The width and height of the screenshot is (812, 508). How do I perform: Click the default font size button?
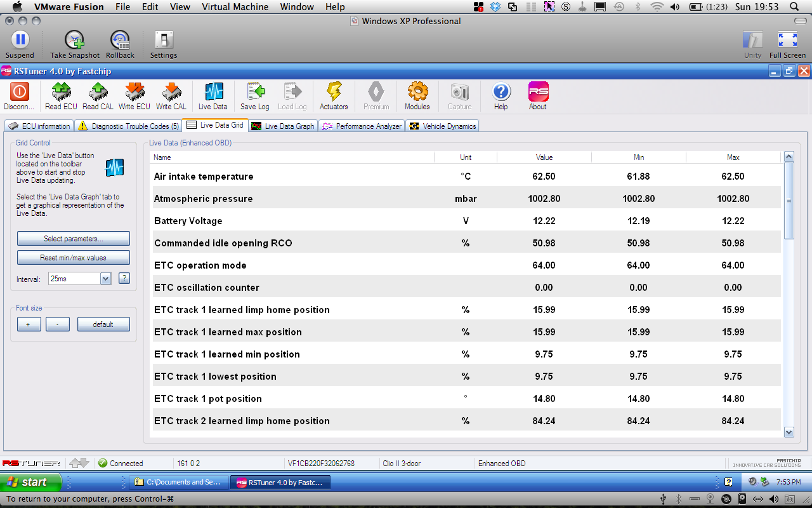[x=103, y=324]
